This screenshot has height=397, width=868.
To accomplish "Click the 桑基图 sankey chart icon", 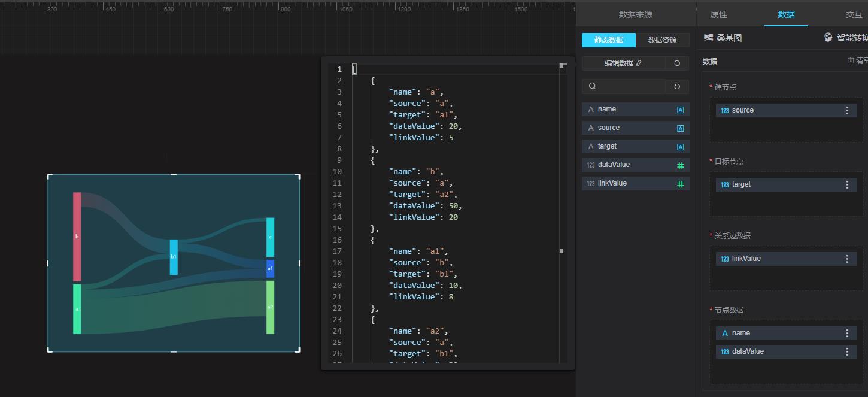I will 708,38.
